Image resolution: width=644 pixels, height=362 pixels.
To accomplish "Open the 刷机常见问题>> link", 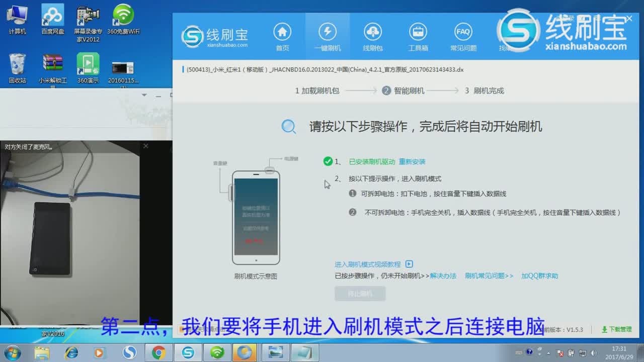I will 489,276.
